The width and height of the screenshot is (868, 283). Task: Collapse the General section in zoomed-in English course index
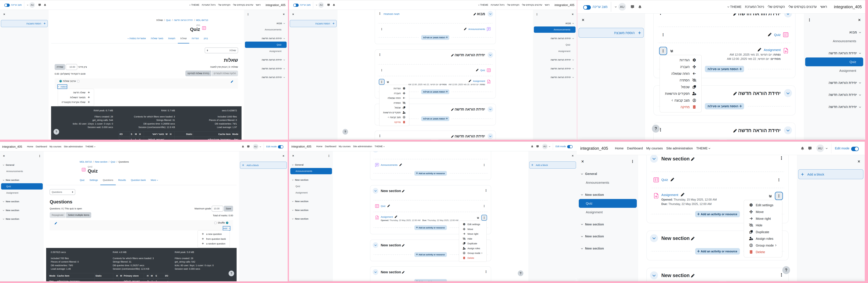582,174
